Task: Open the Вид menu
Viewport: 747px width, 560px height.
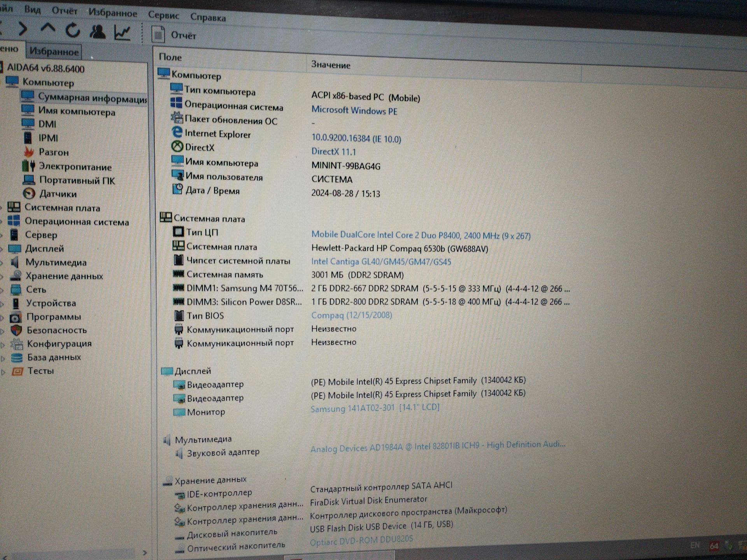Action: click(32, 9)
